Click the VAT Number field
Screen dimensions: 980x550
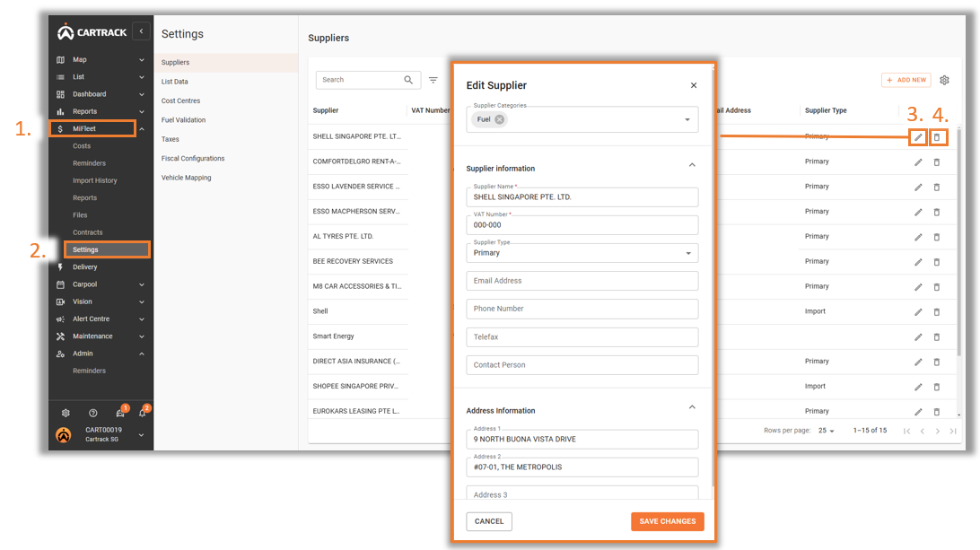click(x=582, y=225)
